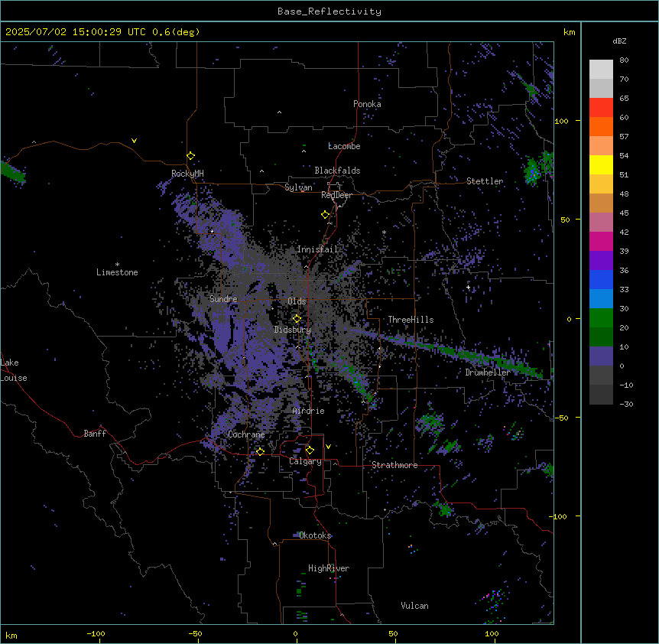
Task: Pick the royal blue swatch in the legend
Action: pos(601,279)
